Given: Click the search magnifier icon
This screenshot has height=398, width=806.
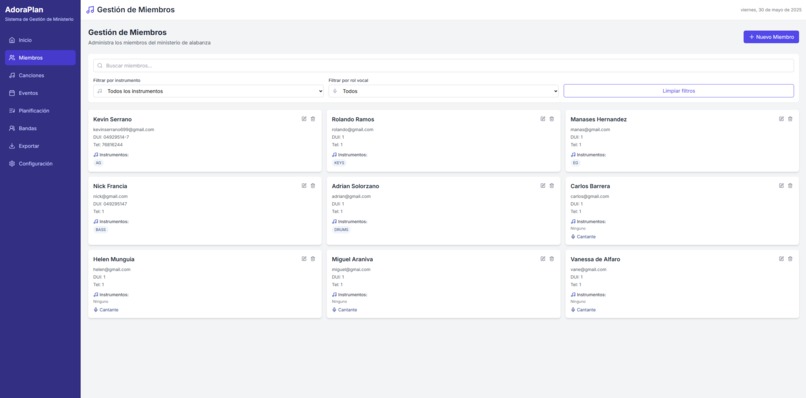Looking at the screenshot, I should [100, 66].
